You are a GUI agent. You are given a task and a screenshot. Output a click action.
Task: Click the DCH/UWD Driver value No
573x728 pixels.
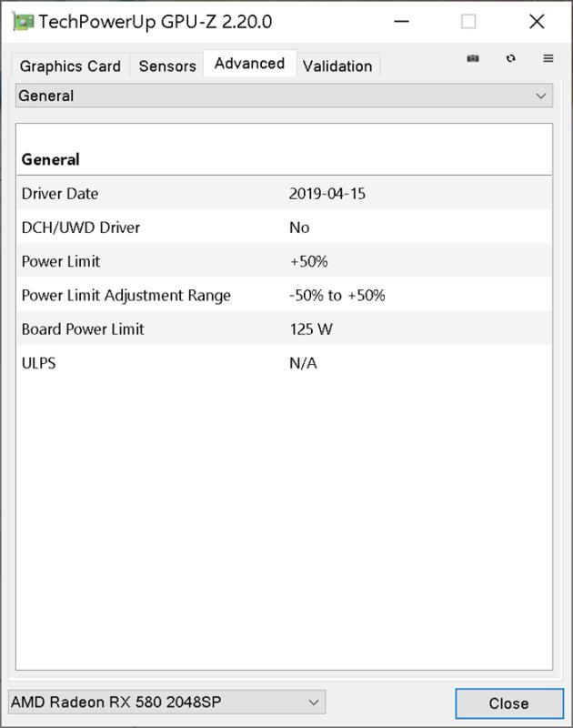tap(299, 227)
